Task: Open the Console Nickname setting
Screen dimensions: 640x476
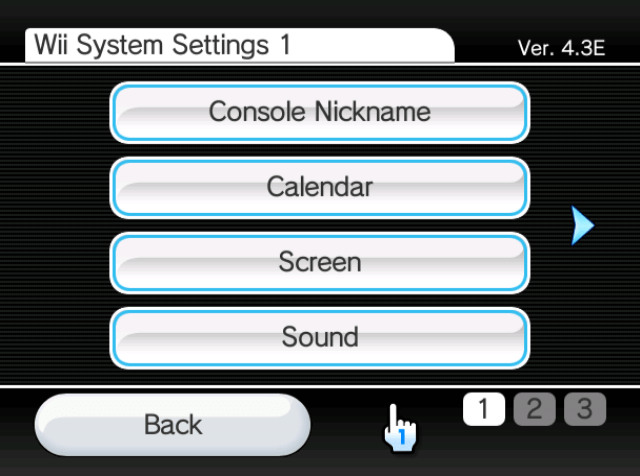Action: tap(320, 112)
